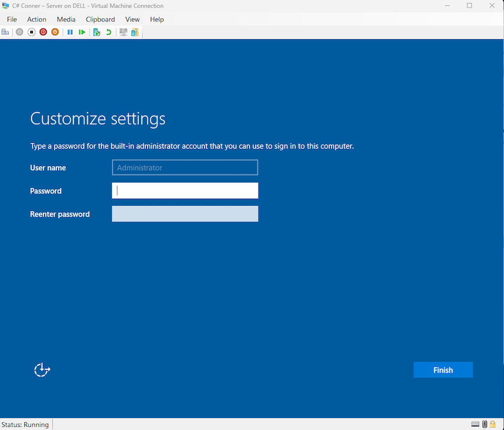Open the Action menu
Screen dimensions: 504x430
pos(36,19)
